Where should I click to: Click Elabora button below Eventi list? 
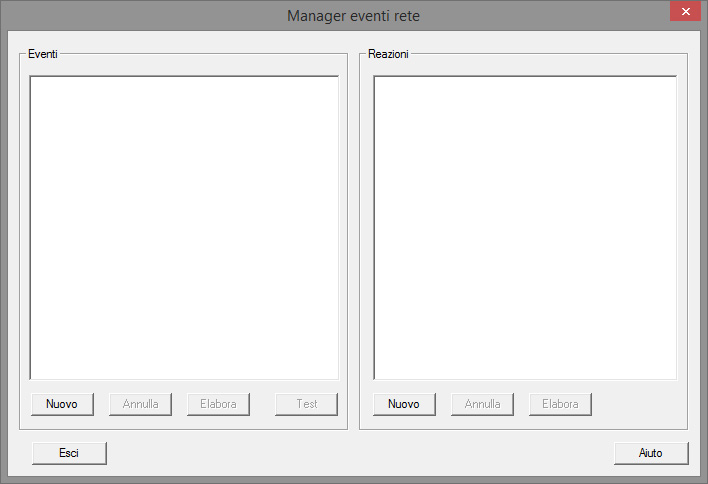coord(218,404)
